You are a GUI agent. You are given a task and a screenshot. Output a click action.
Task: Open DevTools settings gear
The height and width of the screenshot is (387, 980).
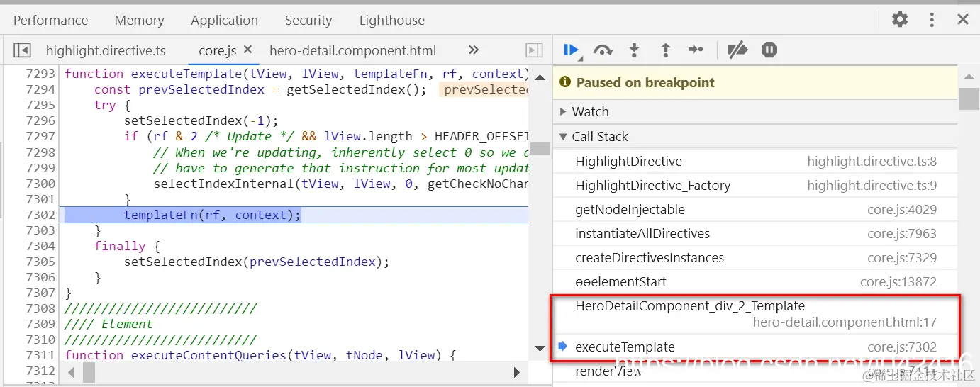click(900, 20)
